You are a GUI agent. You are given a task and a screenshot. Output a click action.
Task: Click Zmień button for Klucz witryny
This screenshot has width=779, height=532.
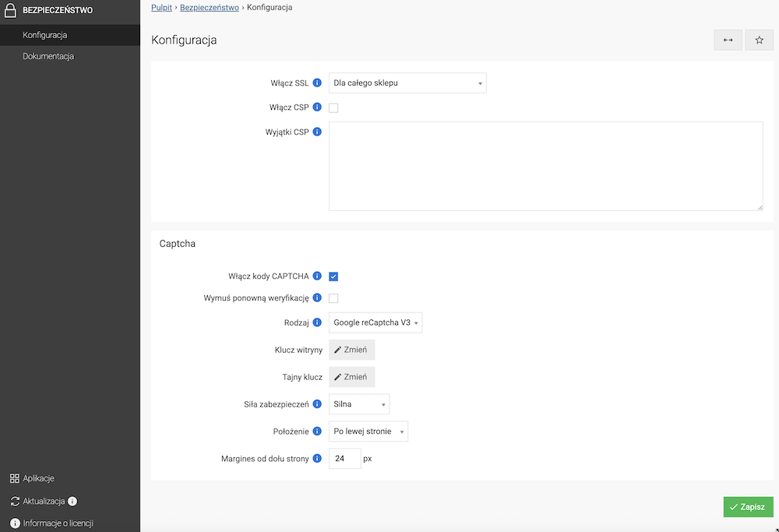point(351,350)
